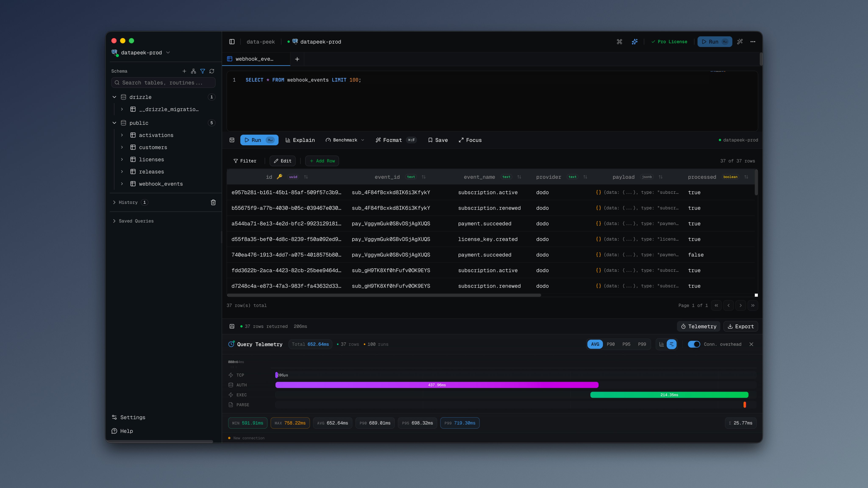Screen dimensions: 868x488
Task: Disable the Conn. overhead toggle
Action: click(694, 344)
